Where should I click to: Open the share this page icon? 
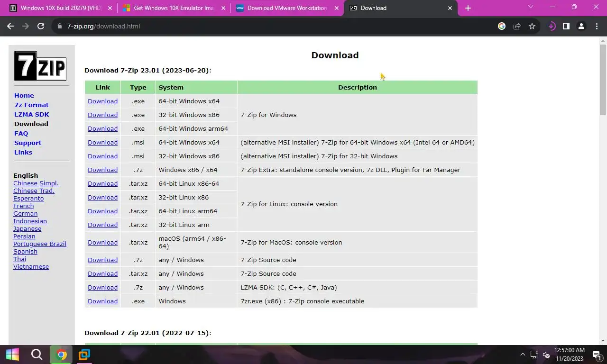(x=517, y=26)
